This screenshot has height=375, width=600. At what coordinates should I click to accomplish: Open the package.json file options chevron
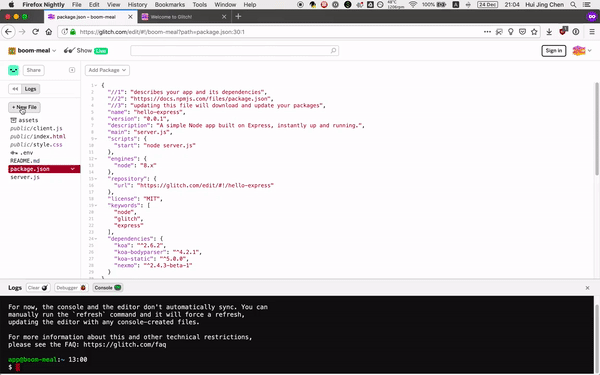click(x=73, y=169)
